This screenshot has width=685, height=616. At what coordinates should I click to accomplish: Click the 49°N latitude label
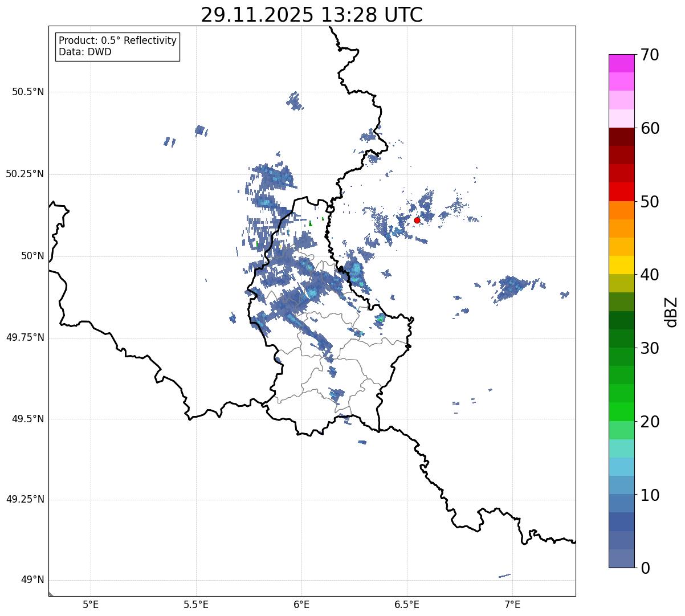tap(32, 580)
